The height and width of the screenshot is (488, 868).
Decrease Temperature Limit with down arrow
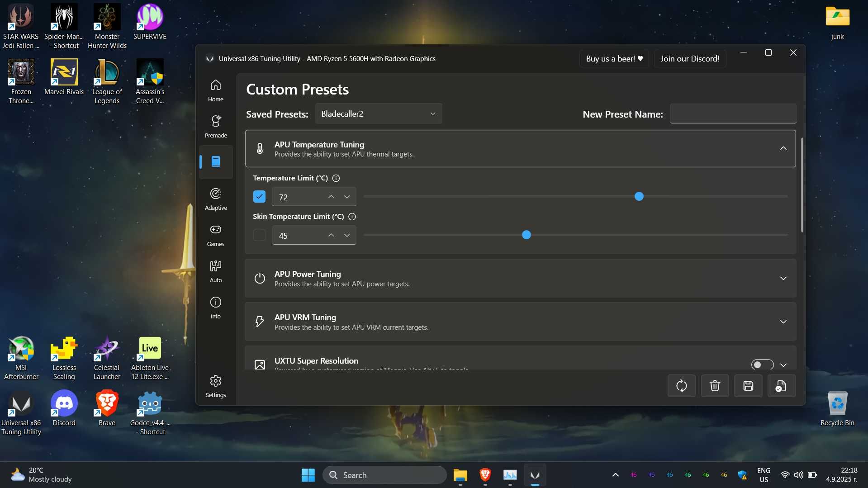tap(347, 197)
